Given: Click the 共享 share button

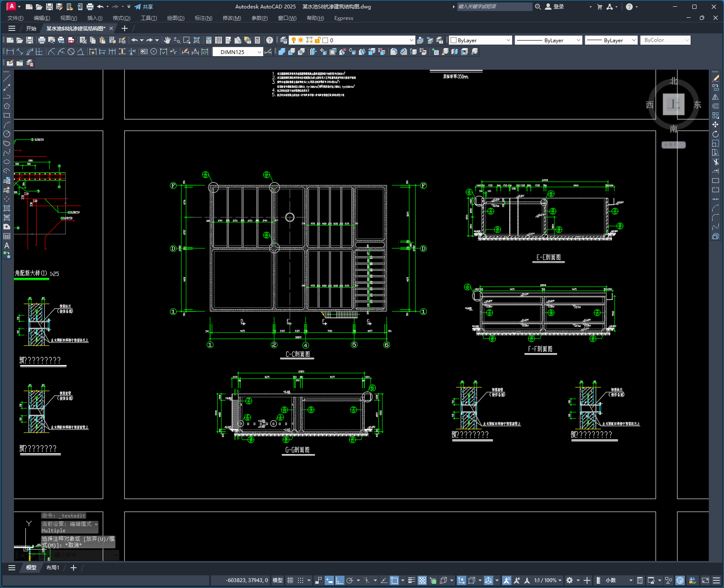Looking at the screenshot, I should pyautogui.click(x=144, y=7).
